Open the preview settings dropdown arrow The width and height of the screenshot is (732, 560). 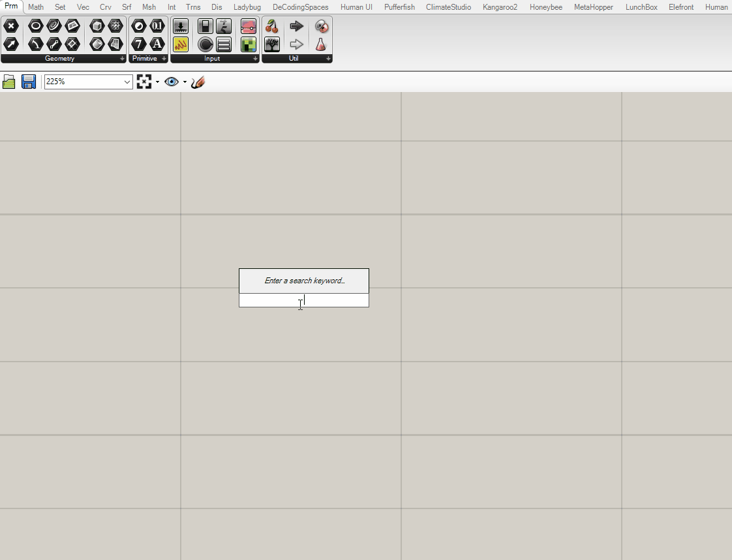[x=185, y=82]
